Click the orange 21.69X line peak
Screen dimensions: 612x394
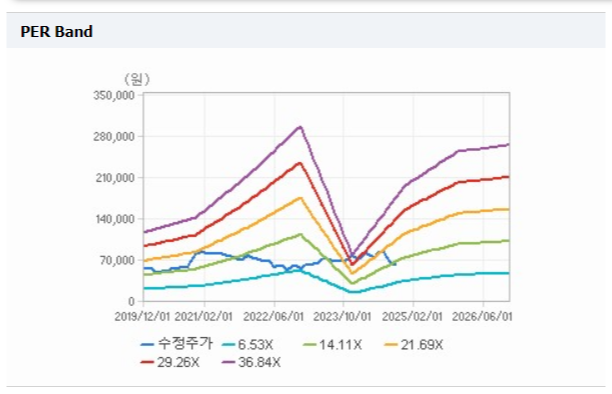pyautogui.click(x=300, y=198)
